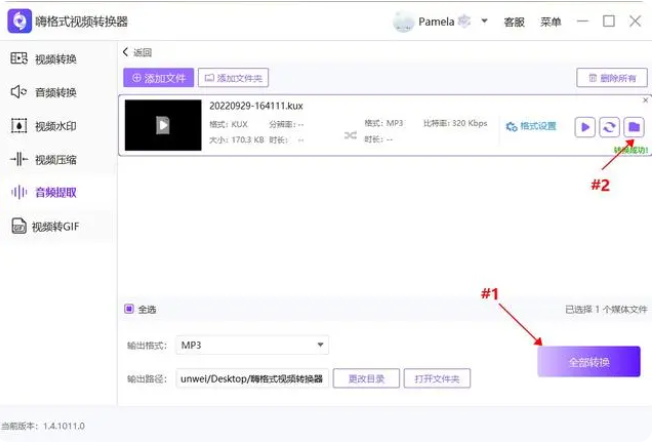Click the video conversion film icon
This screenshot has width=657, height=442.
pyautogui.click(x=19, y=58)
